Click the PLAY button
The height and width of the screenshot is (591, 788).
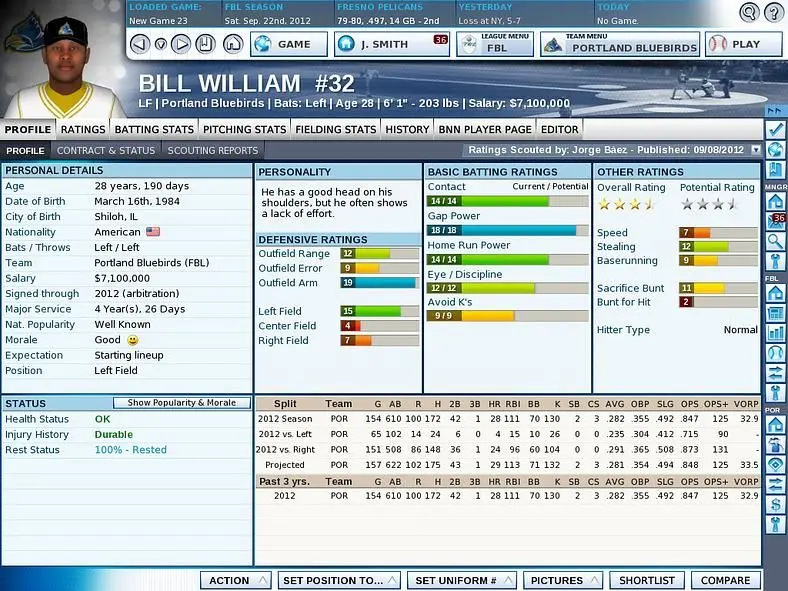pos(744,45)
